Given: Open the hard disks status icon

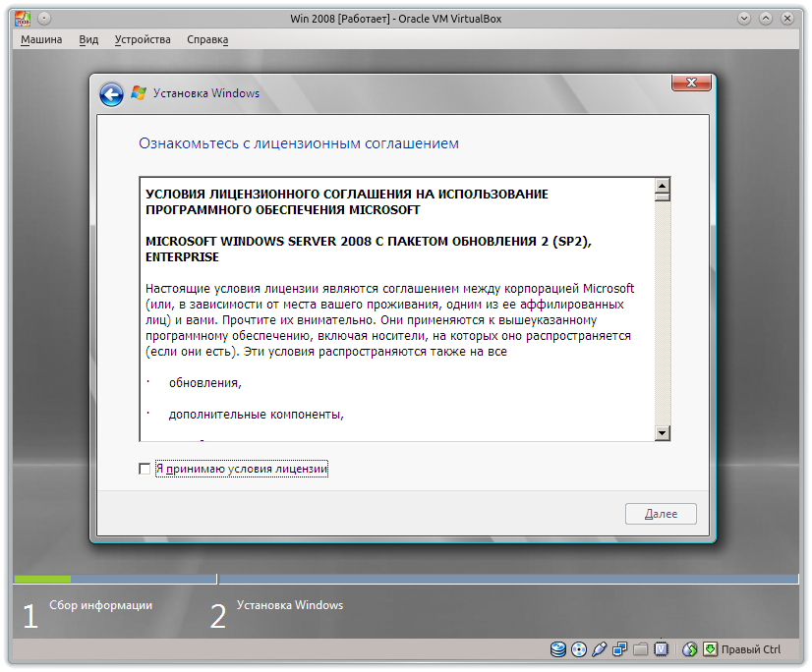Looking at the screenshot, I should [558, 649].
